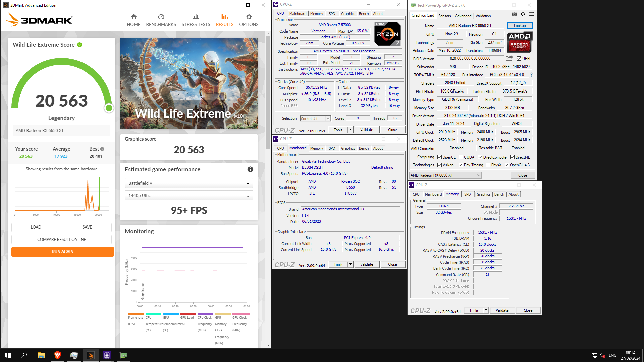The image size is (644, 362).
Task: Open the Battlefield V game dropdown
Action: click(189, 183)
